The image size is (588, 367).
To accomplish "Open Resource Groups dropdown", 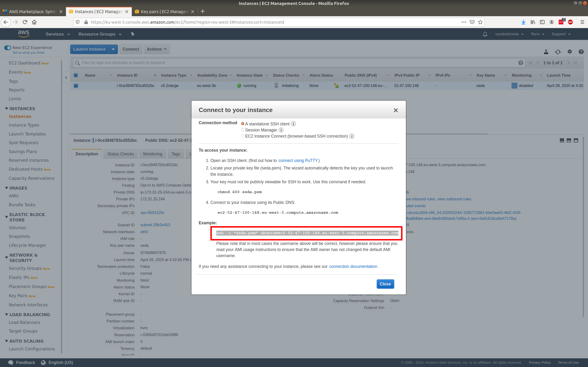I will click(x=100, y=34).
